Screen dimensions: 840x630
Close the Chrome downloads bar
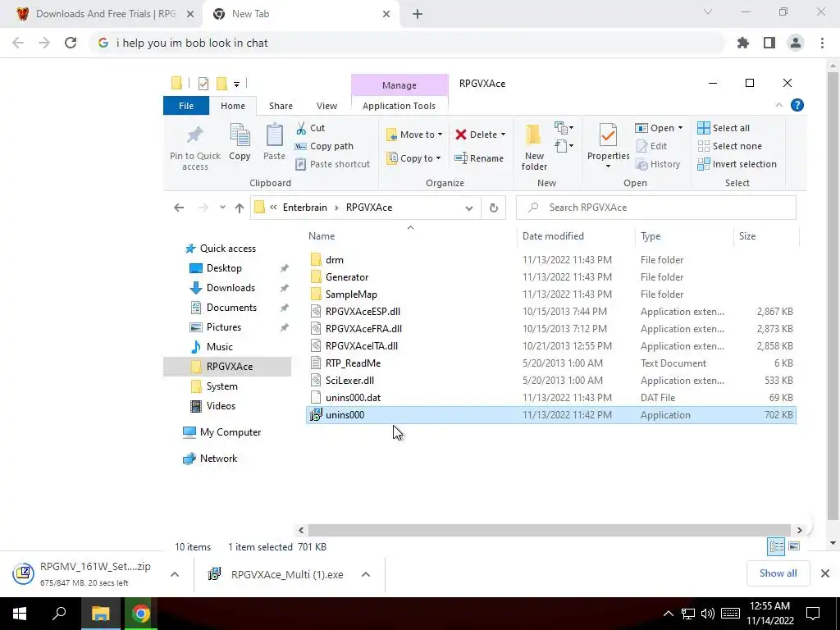[825, 573]
